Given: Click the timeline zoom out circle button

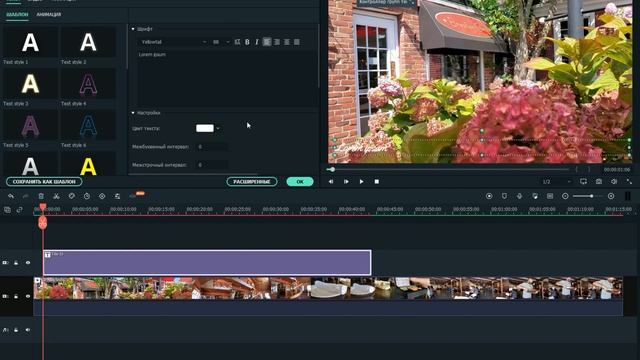Looking at the screenshot, I should tap(565, 196).
